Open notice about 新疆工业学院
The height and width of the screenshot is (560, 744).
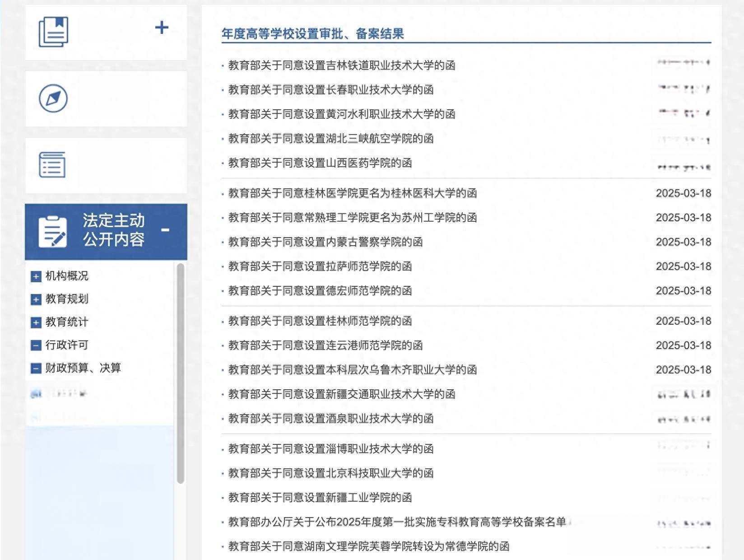320,498
